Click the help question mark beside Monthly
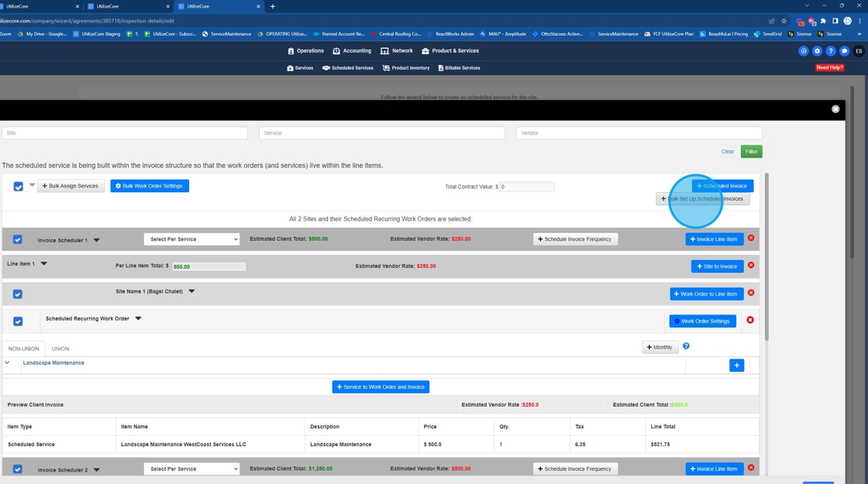The width and height of the screenshot is (868, 484). (686, 346)
